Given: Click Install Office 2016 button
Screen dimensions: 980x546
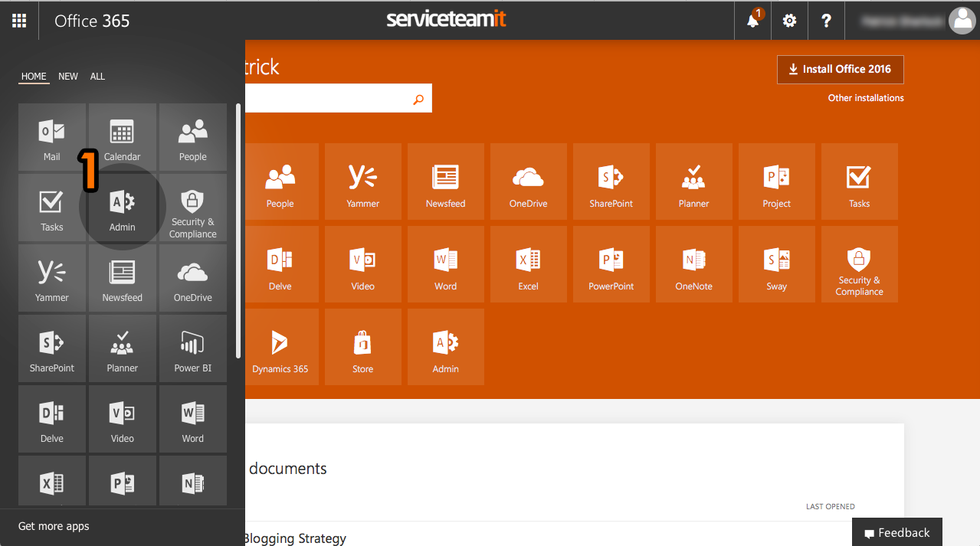Looking at the screenshot, I should coord(841,69).
